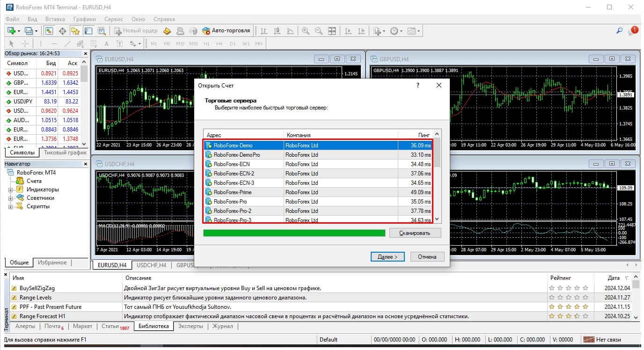Switch to the Избранное tab in Navigator

point(52,262)
